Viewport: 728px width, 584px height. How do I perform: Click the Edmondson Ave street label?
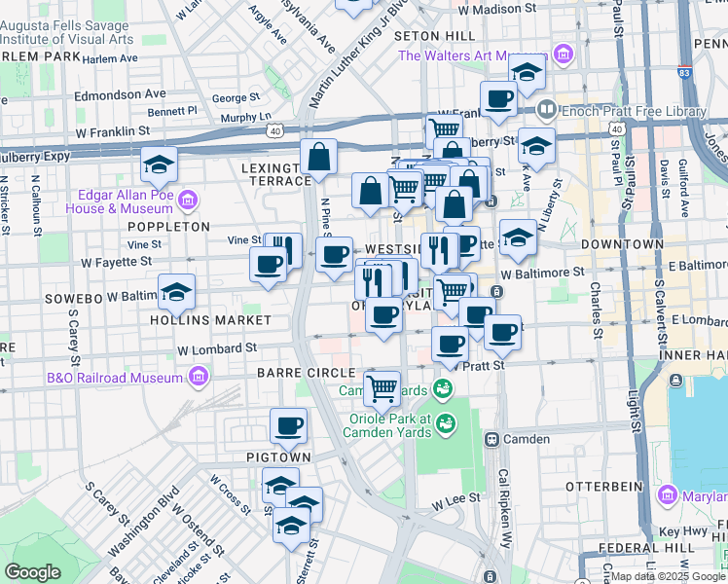click(x=121, y=94)
